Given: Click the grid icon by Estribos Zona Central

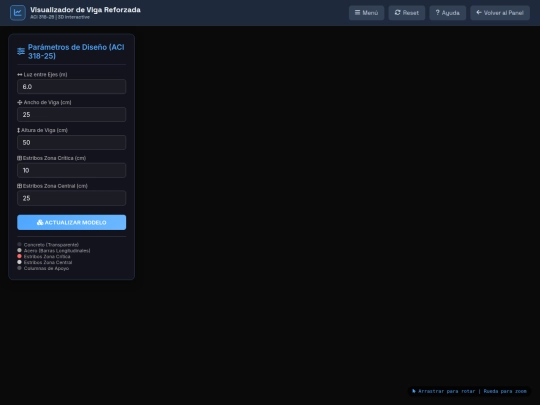Looking at the screenshot, I should click(19, 186).
